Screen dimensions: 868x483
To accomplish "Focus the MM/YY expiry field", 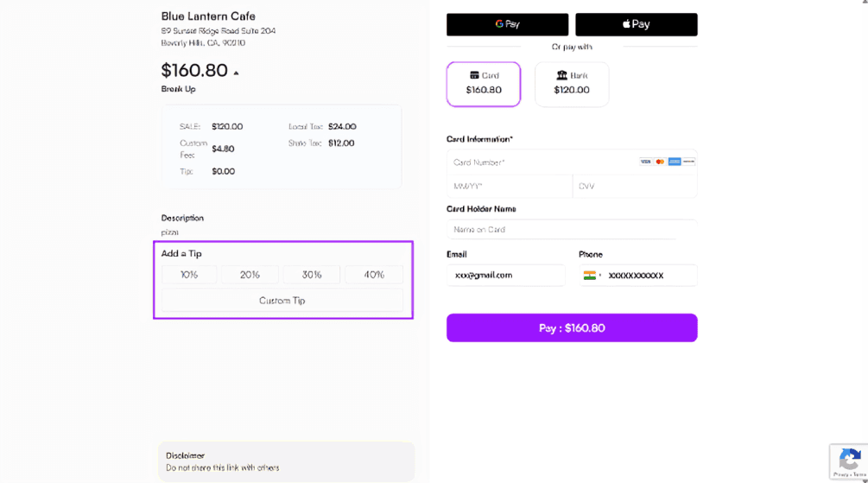I will [509, 186].
